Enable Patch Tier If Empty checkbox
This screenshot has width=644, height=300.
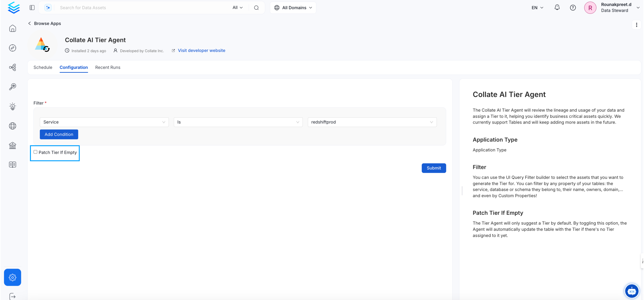pos(36,152)
